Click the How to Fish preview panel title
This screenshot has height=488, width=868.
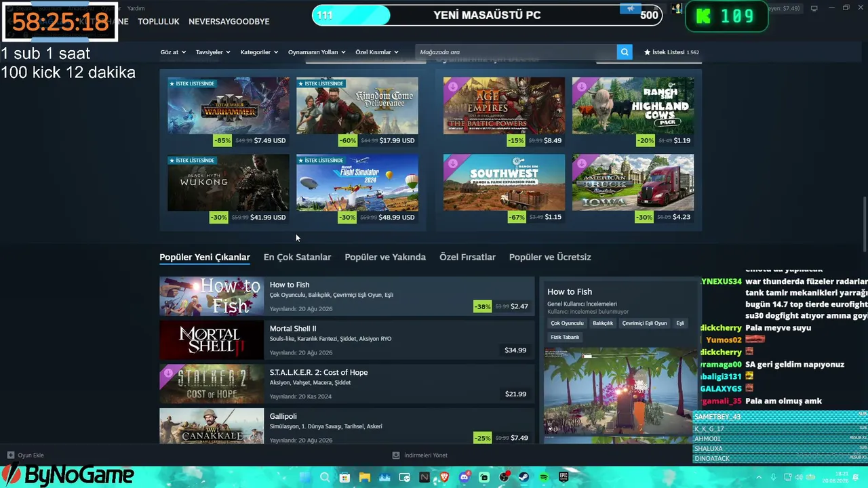point(570,291)
